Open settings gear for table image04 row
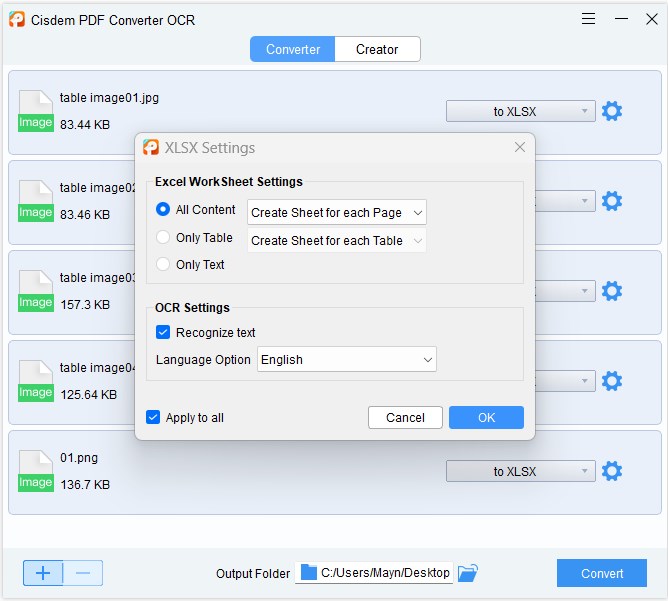This screenshot has width=668, height=601. [x=612, y=381]
